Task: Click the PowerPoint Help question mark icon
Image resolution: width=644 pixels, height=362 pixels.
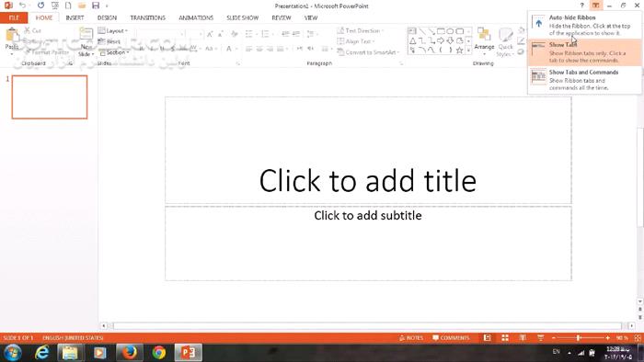Action: coord(582,6)
